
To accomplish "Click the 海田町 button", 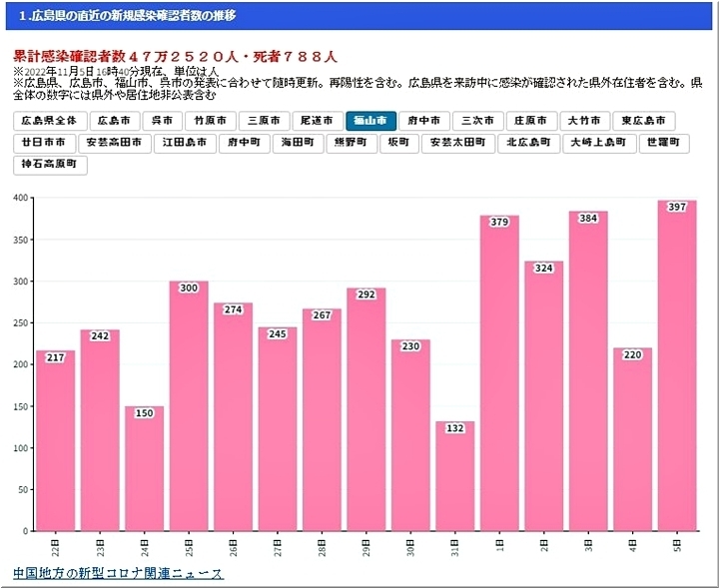I will [297, 143].
